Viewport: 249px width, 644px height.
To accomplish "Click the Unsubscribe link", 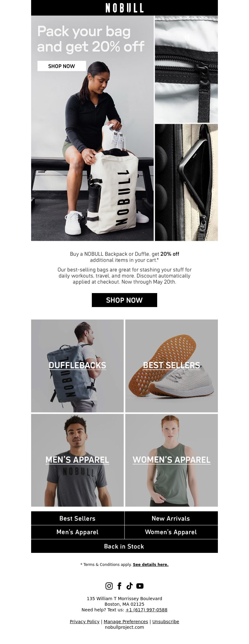I will pyautogui.click(x=166, y=622).
